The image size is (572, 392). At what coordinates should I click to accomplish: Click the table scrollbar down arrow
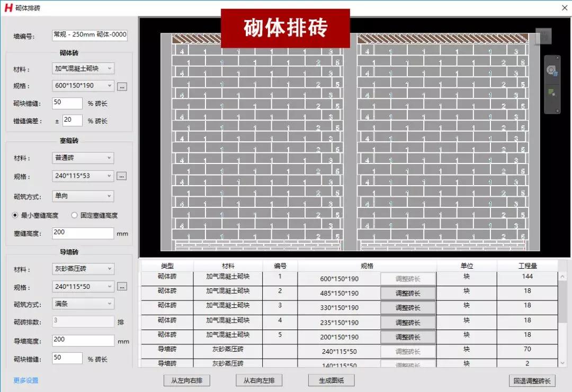pos(562,363)
